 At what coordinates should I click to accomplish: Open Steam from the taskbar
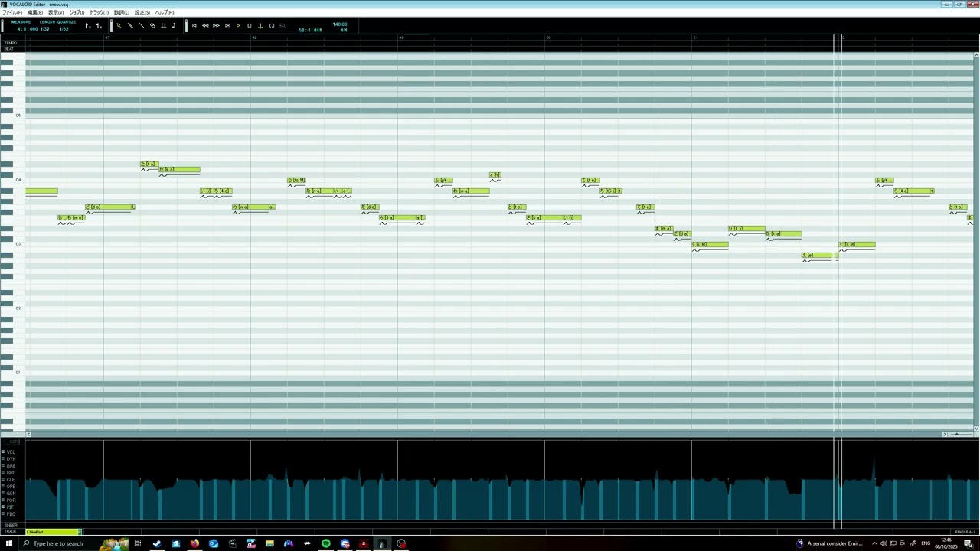pos(157,543)
